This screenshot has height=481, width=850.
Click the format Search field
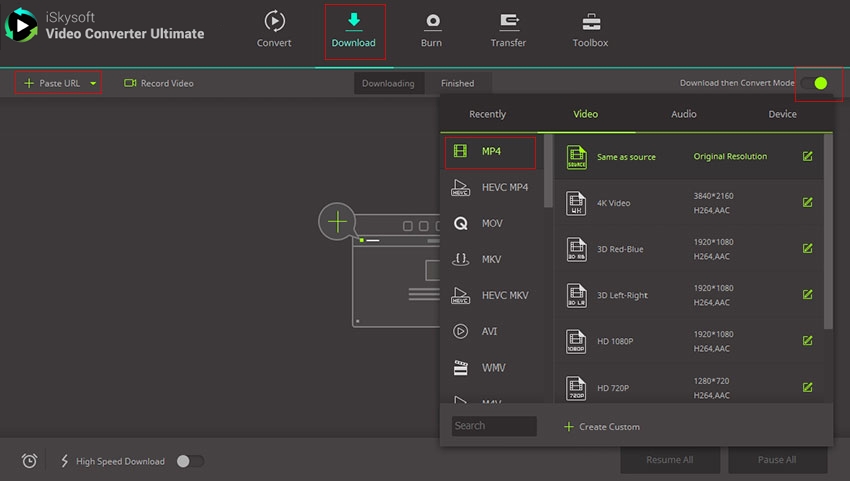(494, 426)
